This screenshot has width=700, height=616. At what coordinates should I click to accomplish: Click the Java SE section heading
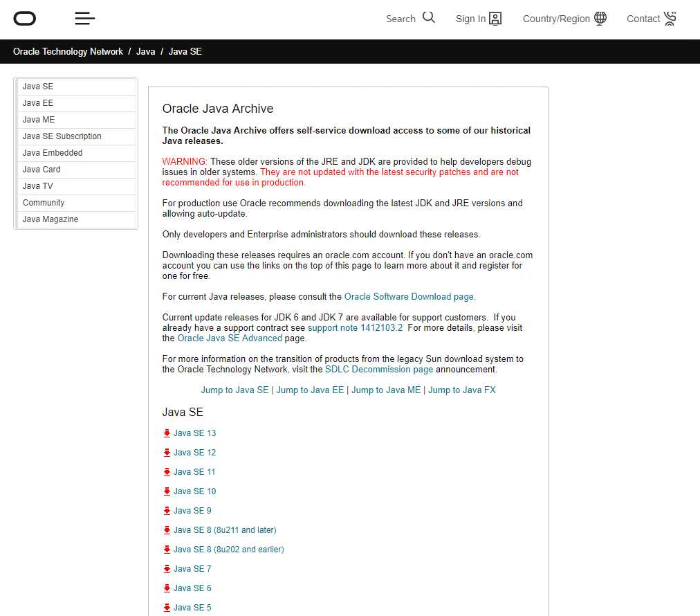[x=183, y=412]
